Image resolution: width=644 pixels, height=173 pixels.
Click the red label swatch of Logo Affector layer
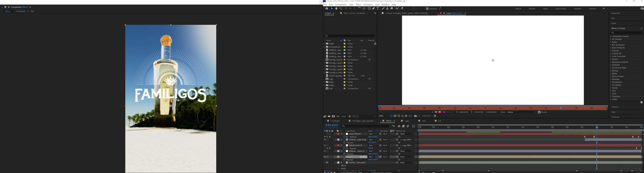pyautogui.click(x=338, y=134)
